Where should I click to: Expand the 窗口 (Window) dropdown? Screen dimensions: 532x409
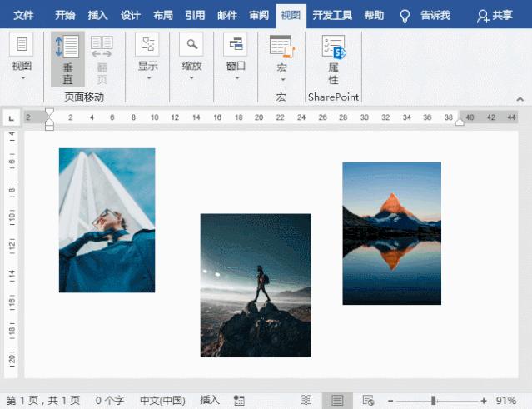click(x=236, y=57)
